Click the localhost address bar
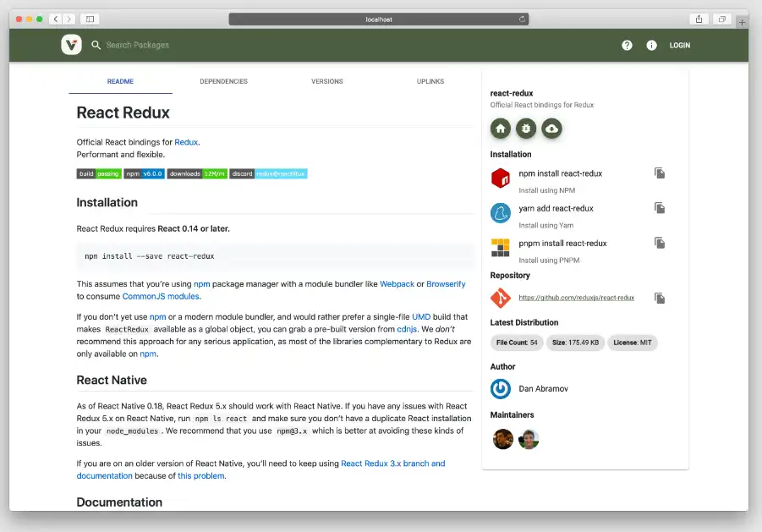The height and width of the screenshot is (532, 762). point(379,19)
